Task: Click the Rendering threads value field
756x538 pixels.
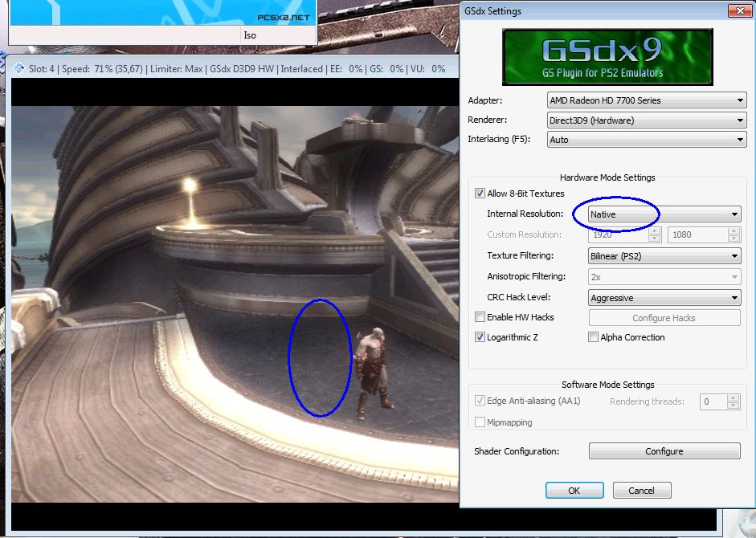Action: (x=713, y=401)
